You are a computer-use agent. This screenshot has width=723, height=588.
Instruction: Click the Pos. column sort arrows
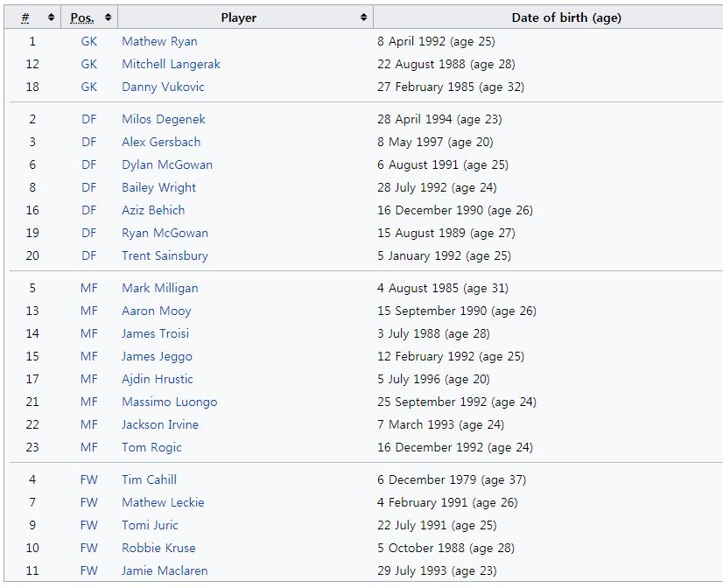pyautogui.click(x=108, y=17)
